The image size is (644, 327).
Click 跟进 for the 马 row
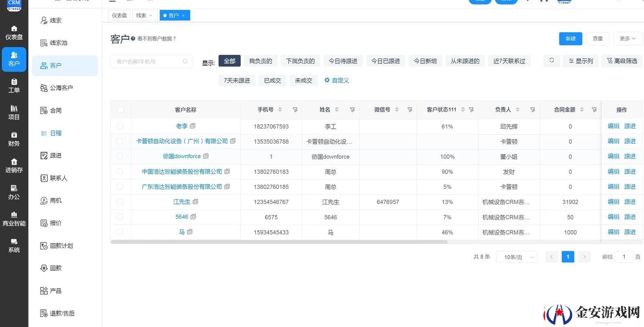click(630, 232)
